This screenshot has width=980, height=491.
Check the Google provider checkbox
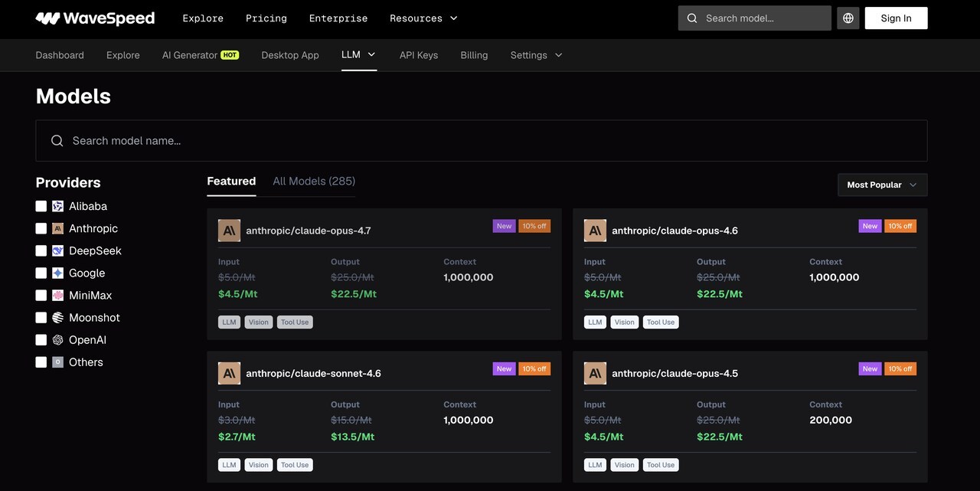[41, 273]
